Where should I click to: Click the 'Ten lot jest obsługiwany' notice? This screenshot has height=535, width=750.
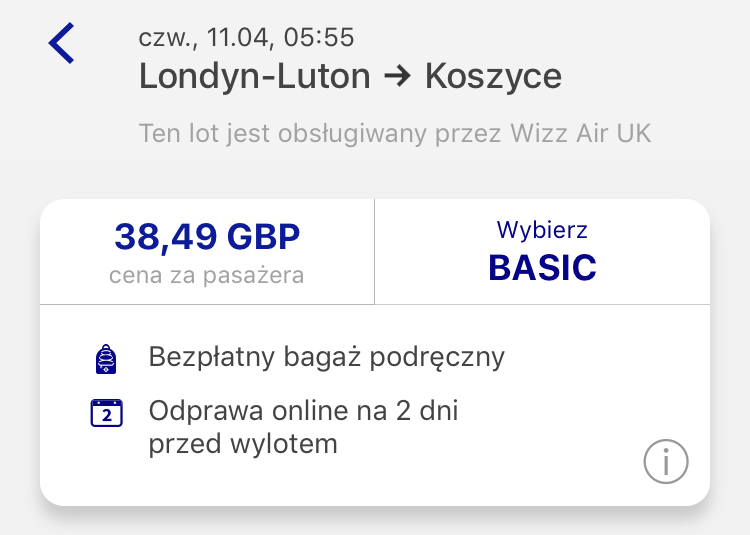point(395,133)
